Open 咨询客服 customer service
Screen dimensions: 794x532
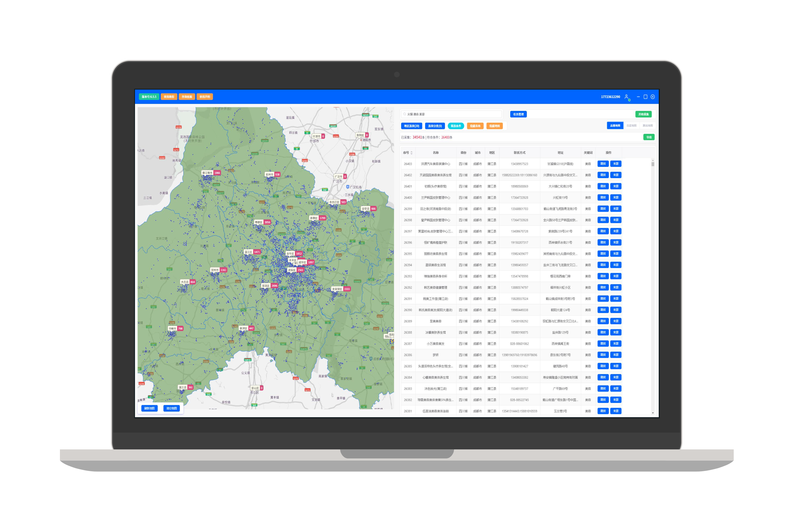click(x=187, y=97)
